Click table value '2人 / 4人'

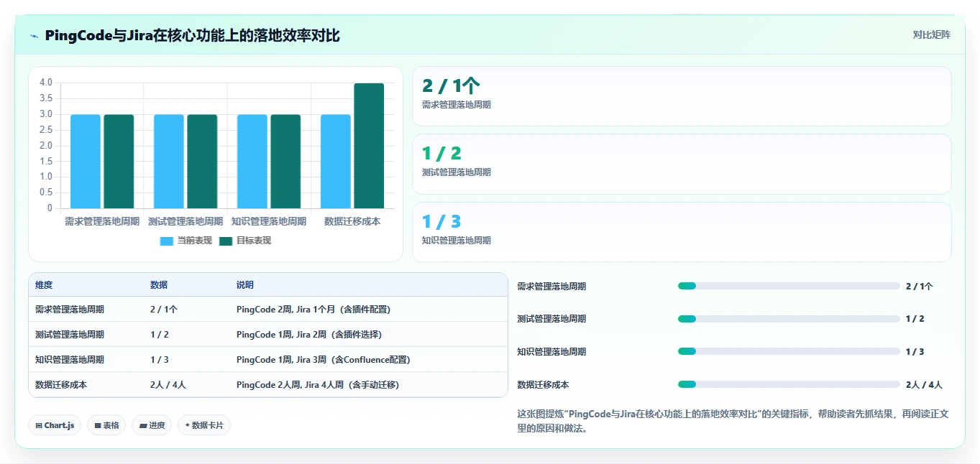pyautogui.click(x=168, y=385)
